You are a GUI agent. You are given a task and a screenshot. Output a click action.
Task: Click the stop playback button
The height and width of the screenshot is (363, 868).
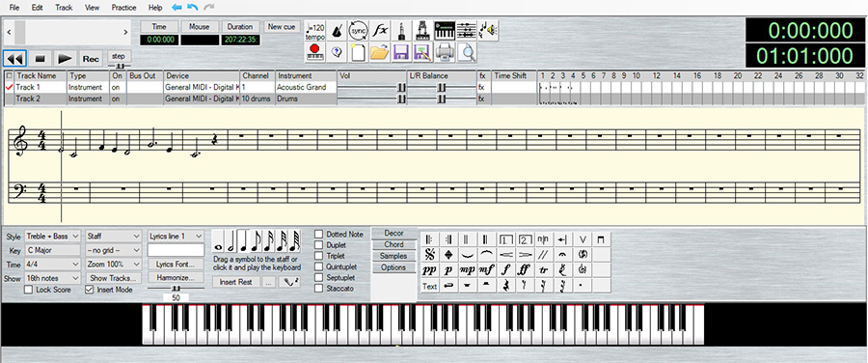click(40, 58)
